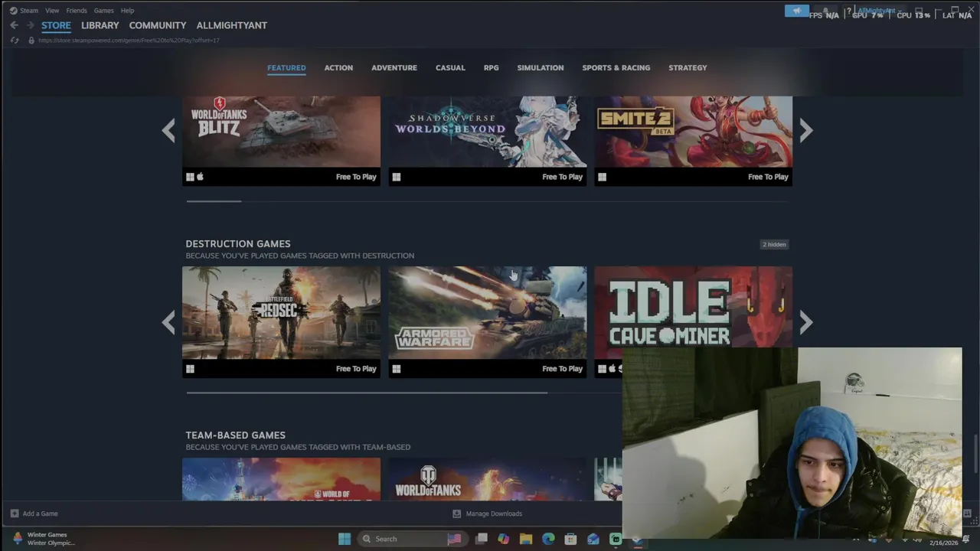Open the Friends menu
Screen dimensions: 980x551
tap(77, 11)
